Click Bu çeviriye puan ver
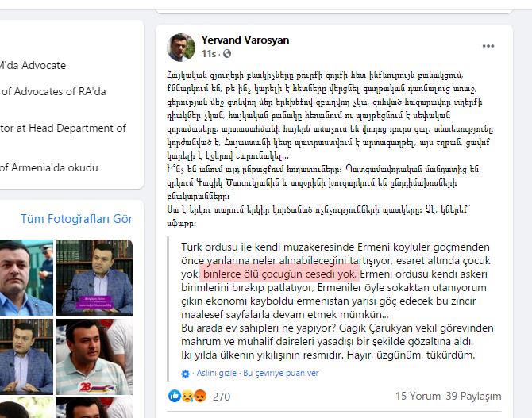 281,373
